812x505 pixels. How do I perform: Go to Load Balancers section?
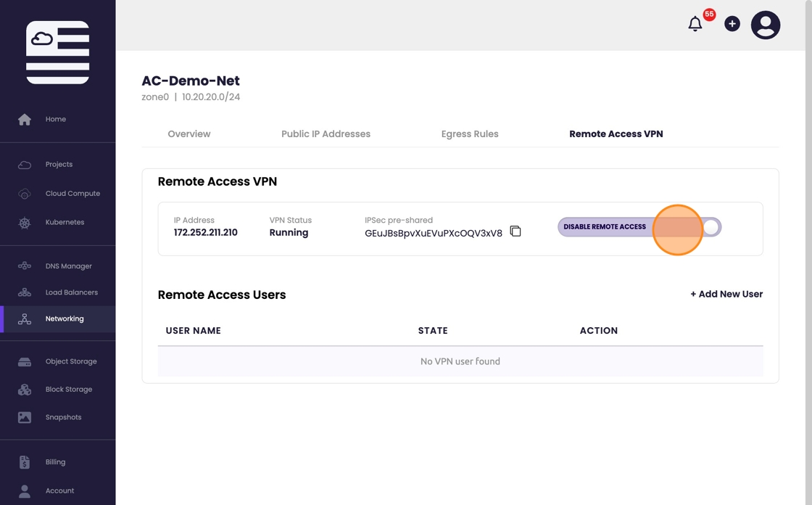[71, 292]
